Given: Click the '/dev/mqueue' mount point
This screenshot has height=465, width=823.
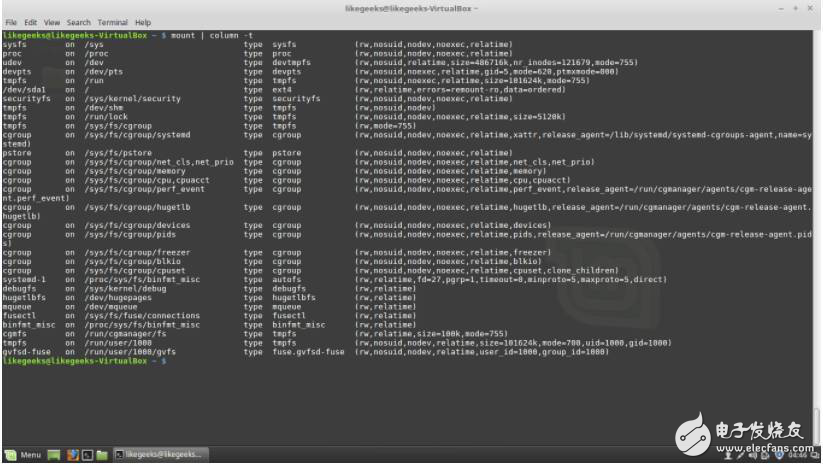Looking at the screenshot, I should pyautogui.click(x=111, y=307).
